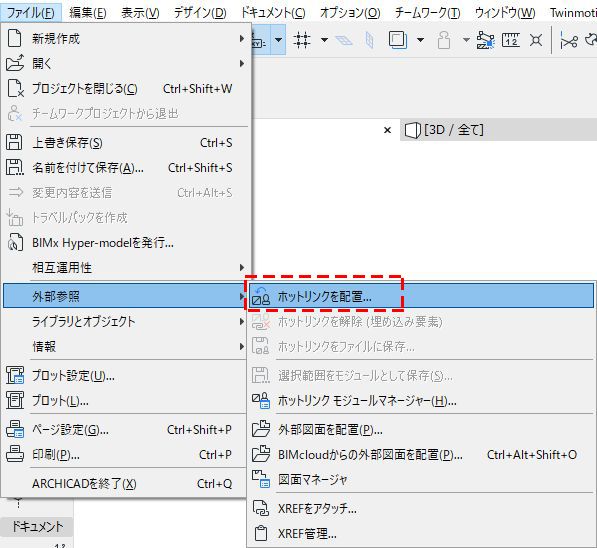597x548 pixels.
Task: Select XREF管理... submenu entry
Action: pyautogui.click(x=421, y=534)
